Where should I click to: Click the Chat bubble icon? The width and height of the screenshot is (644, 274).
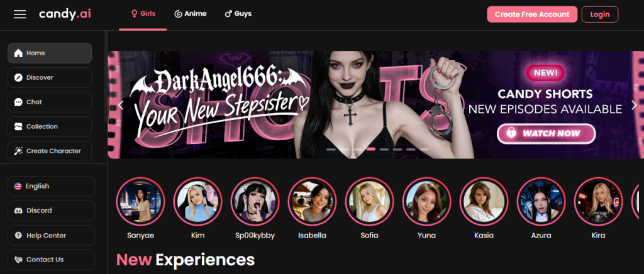(18, 102)
